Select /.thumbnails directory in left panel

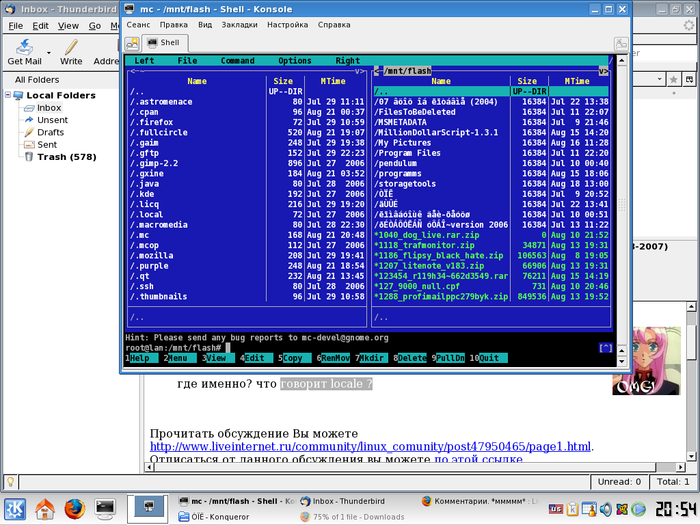(x=247, y=296)
